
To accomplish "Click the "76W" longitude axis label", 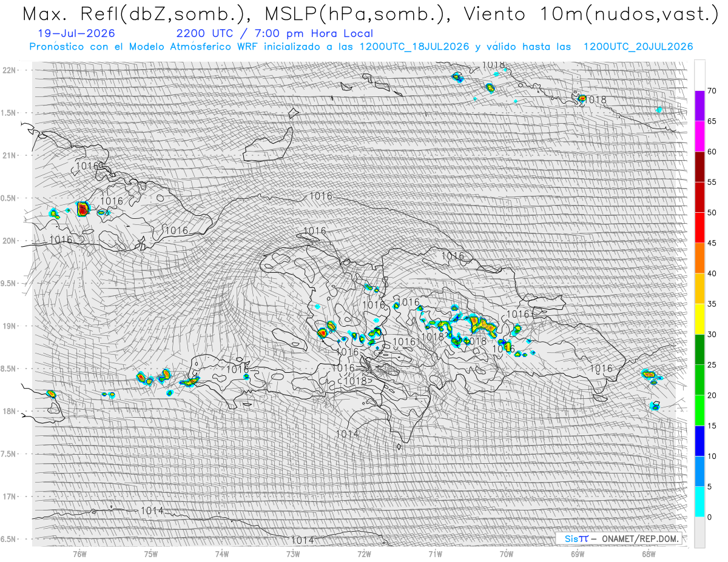I will pos(79,554).
